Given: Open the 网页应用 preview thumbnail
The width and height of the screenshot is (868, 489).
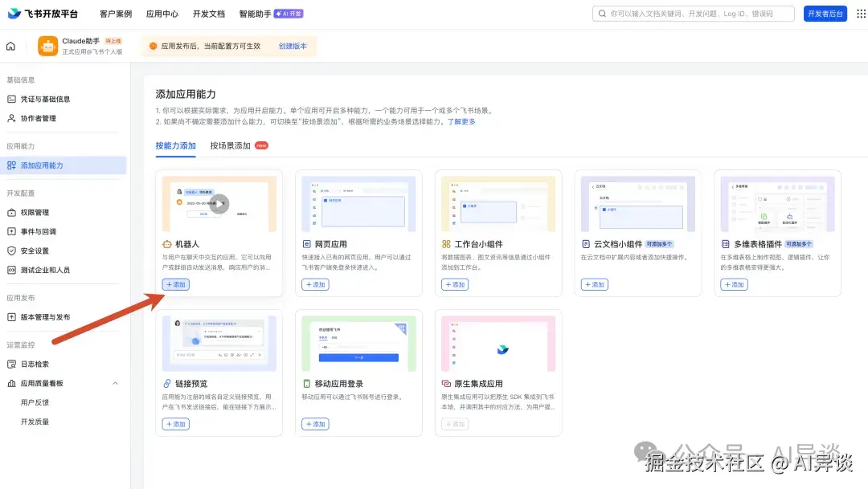Looking at the screenshot, I should 358,204.
